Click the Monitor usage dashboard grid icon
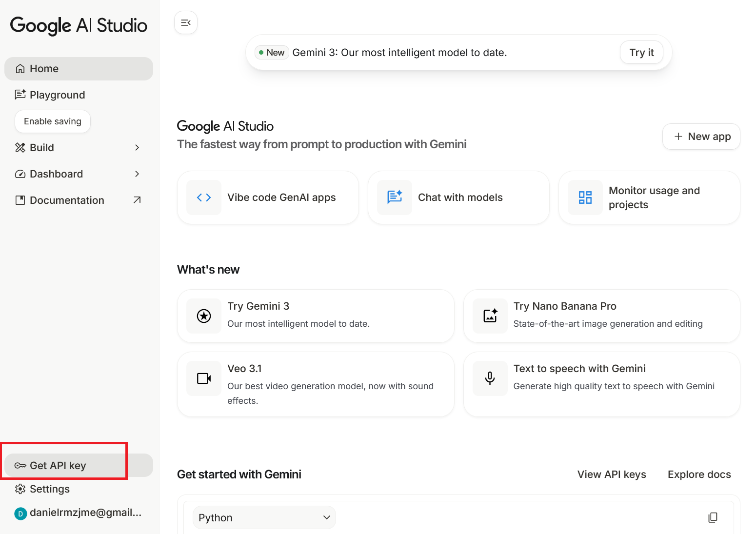 click(x=585, y=198)
